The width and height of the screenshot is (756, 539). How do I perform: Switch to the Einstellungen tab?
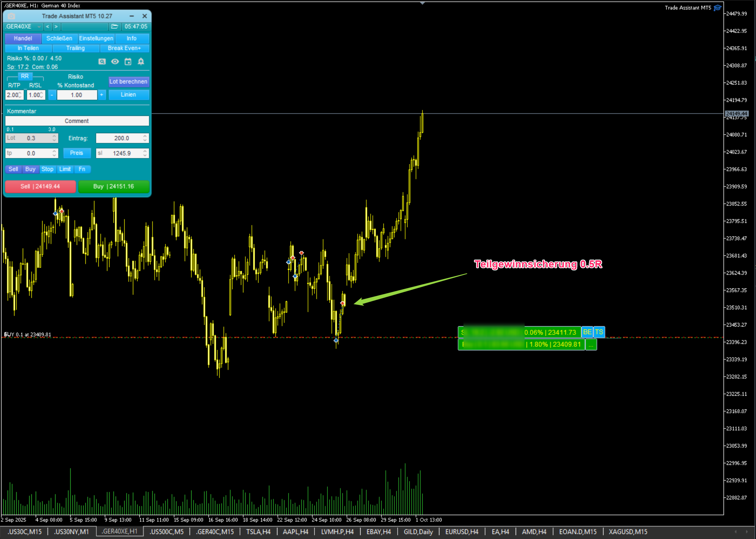96,38
